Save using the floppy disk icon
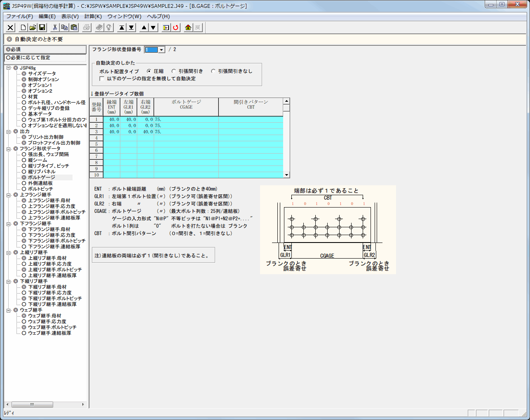 (x=42, y=28)
